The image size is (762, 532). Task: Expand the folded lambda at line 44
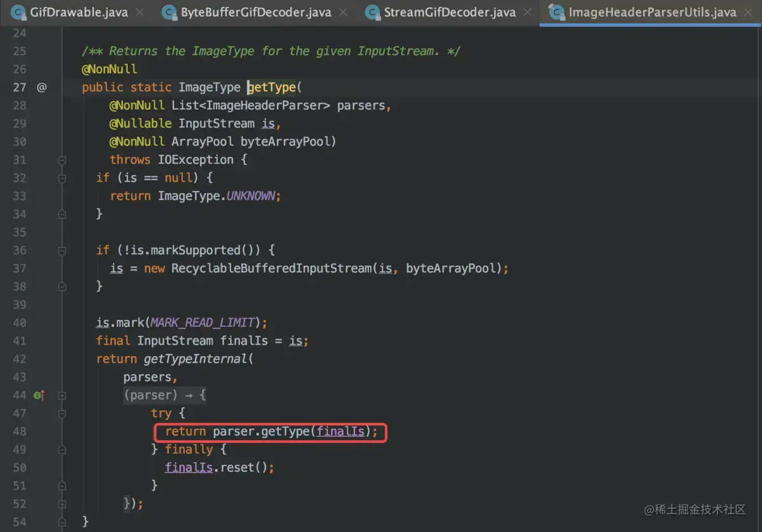pyautogui.click(x=62, y=395)
